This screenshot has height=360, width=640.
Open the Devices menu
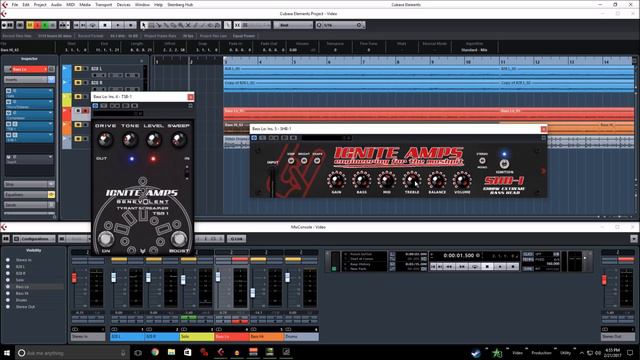123,4
